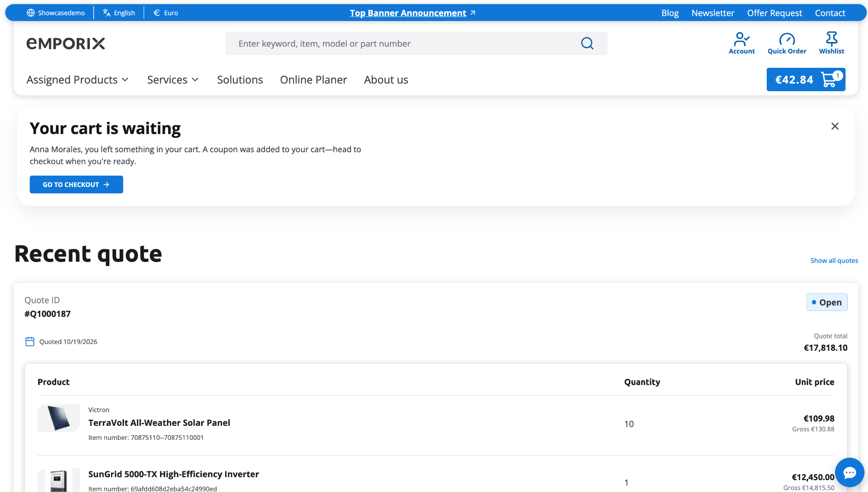Expand the Services menu
This screenshot has height=492, width=868.
coord(173,80)
